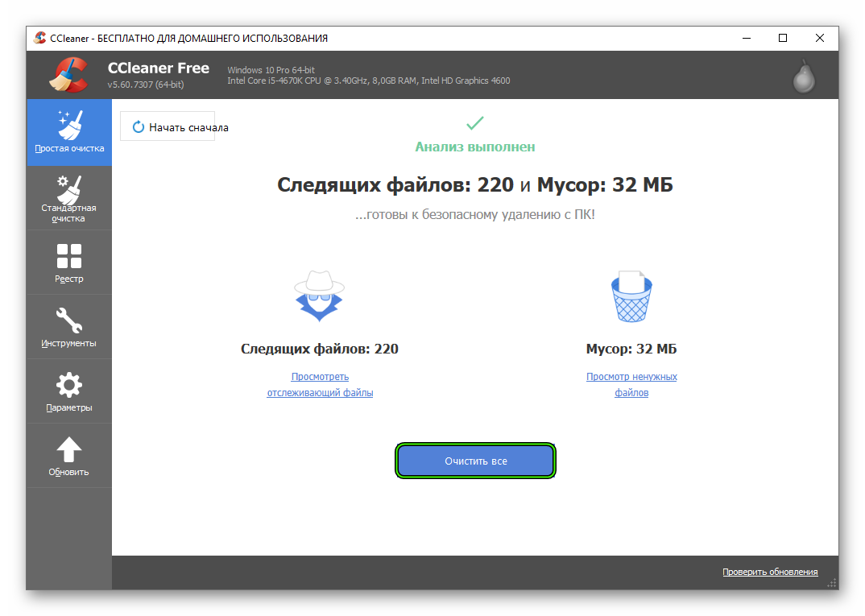Viewport: 865px width, 616px height.
Task: Open the Просмотр ненужных файлов link
Action: [631, 384]
